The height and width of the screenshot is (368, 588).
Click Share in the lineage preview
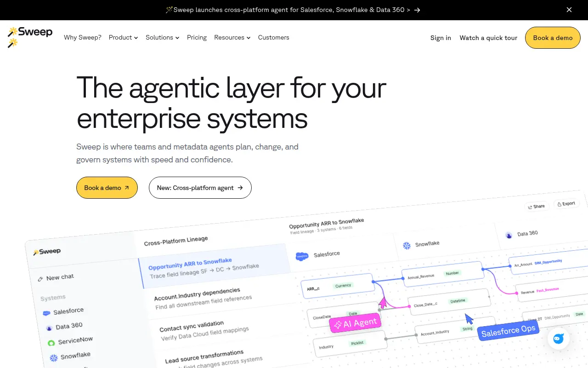(x=537, y=207)
